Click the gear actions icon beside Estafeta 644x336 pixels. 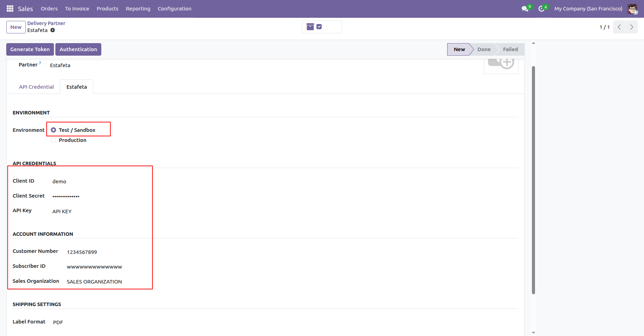pos(53,30)
